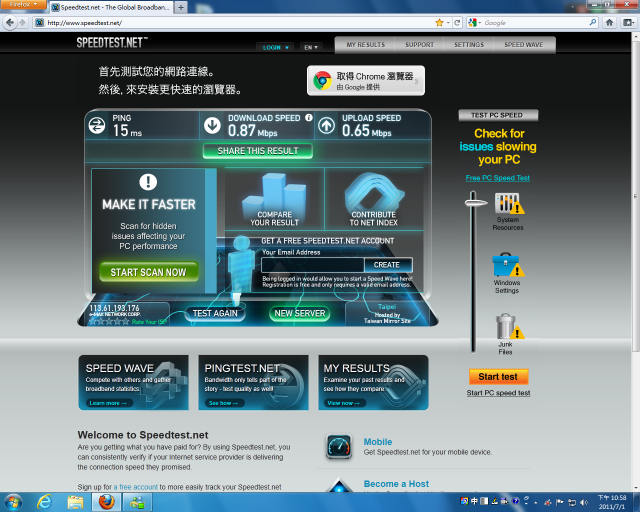Open the bookmark star dropdown arrow
This screenshot has height=512, width=640.
pyautogui.click(x=448, y=23)
